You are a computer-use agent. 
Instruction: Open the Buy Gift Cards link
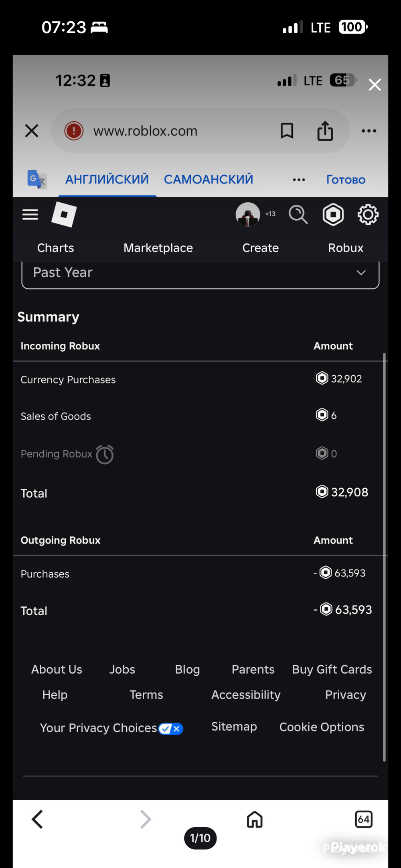332,669
